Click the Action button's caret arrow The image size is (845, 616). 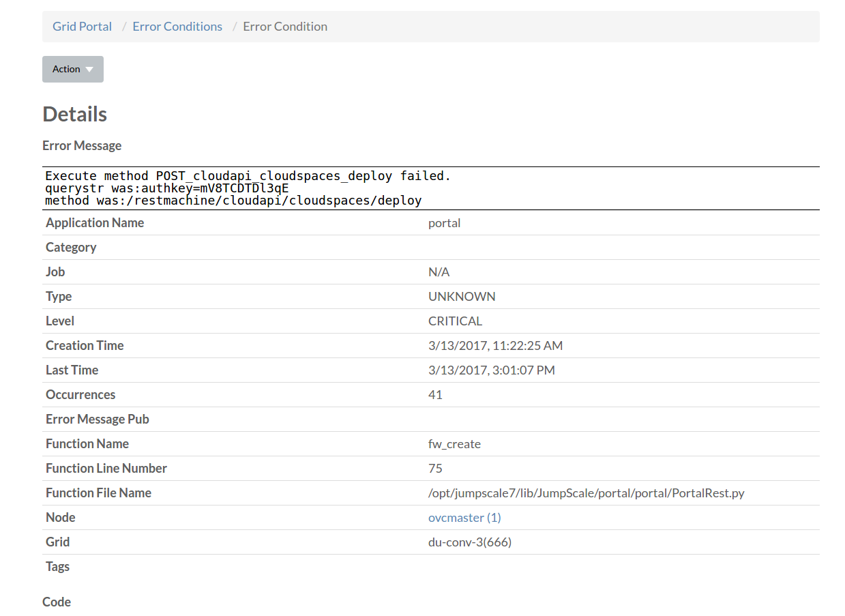pos(89,70)
